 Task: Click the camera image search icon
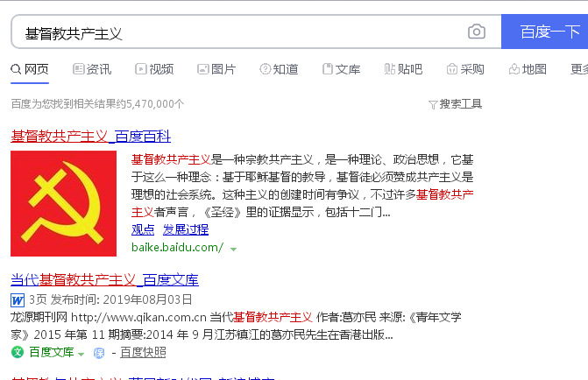pos(477,32)
